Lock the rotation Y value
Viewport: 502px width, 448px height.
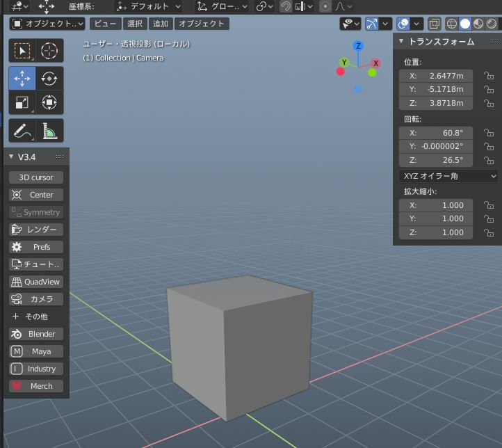[489, 146]
